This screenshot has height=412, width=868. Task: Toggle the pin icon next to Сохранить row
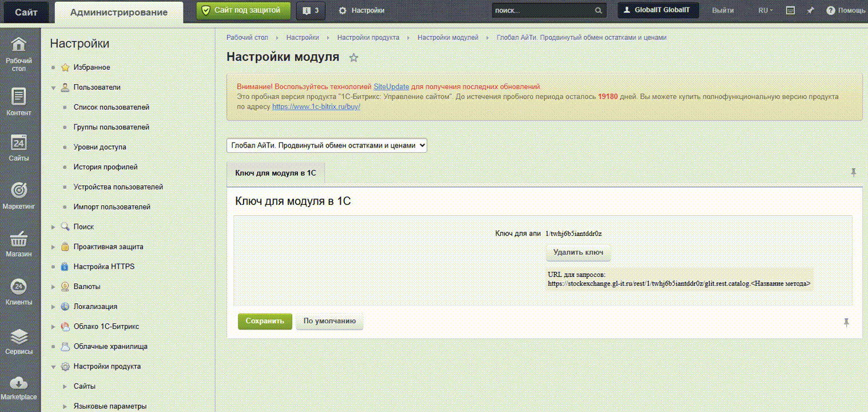pos(846,322)
